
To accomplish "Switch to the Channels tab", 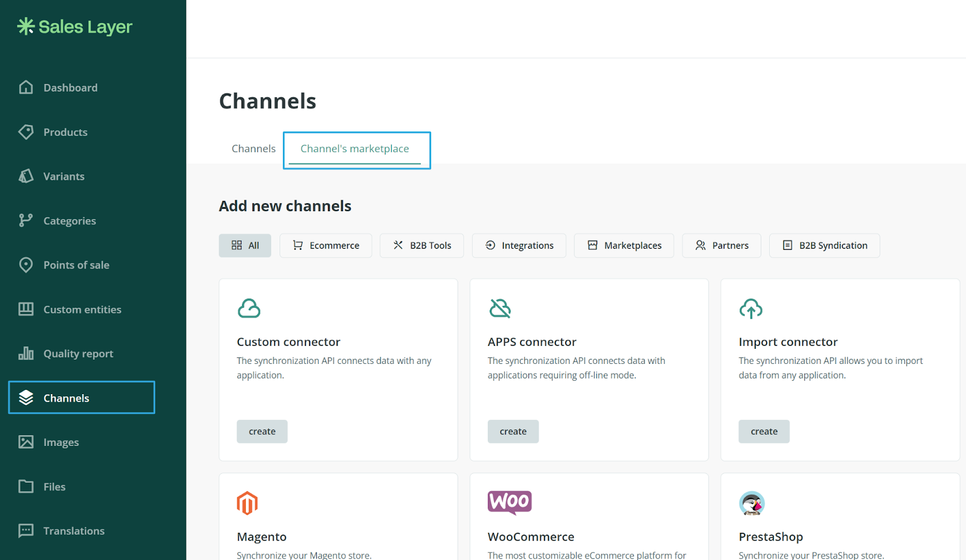I will 254,148.
